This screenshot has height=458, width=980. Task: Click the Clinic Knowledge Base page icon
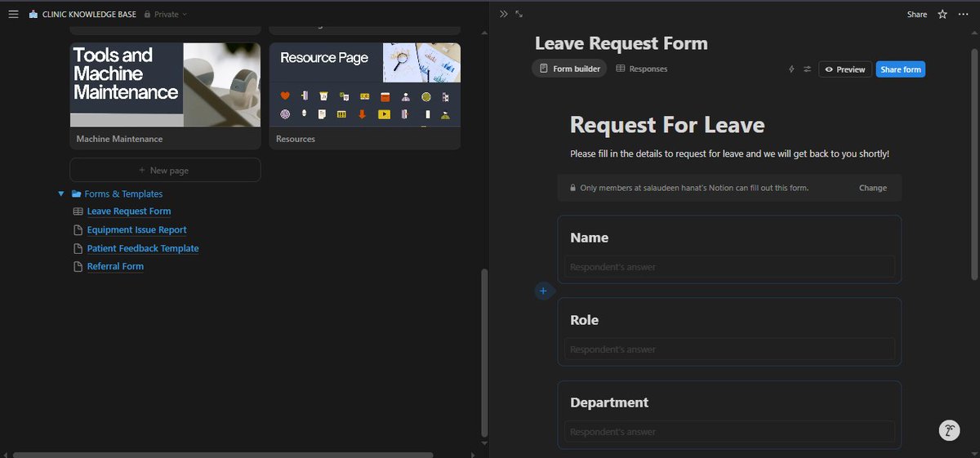[33, 14]
